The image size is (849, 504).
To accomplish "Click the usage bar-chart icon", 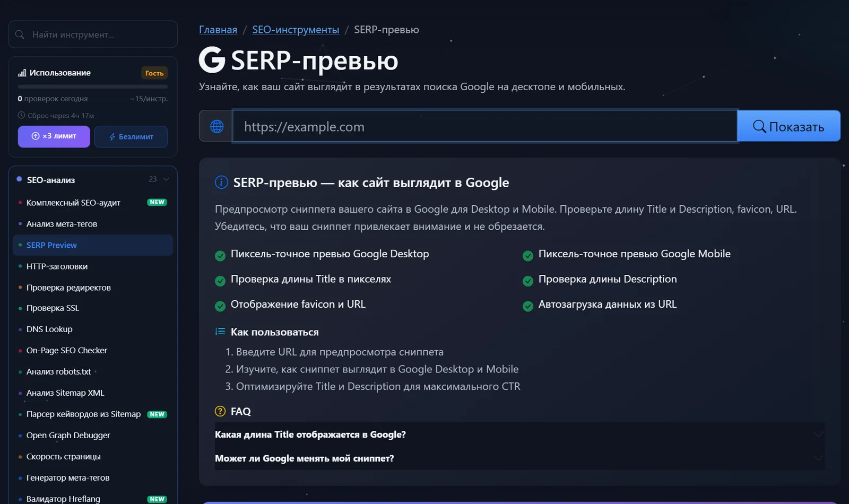I will [22, 73].
